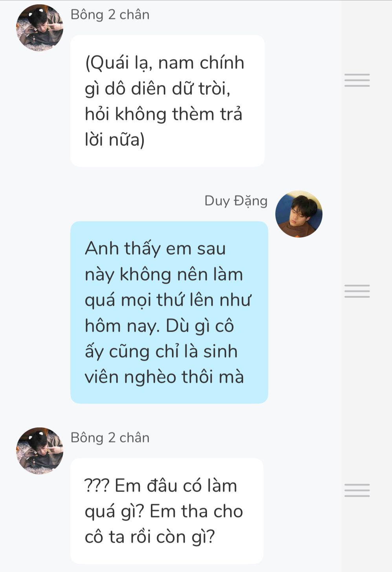
Task: Click the closing words "lời nữa)"
Action: pyautogui.click(x=115, y=140)
